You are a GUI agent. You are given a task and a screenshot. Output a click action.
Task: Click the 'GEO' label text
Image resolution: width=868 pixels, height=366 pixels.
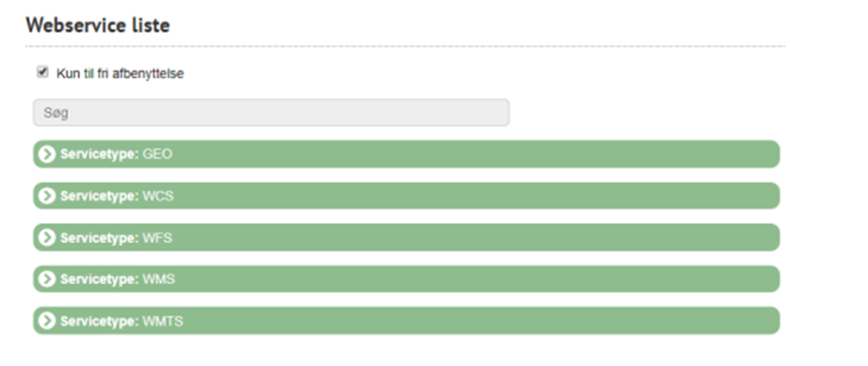[158, 154]
